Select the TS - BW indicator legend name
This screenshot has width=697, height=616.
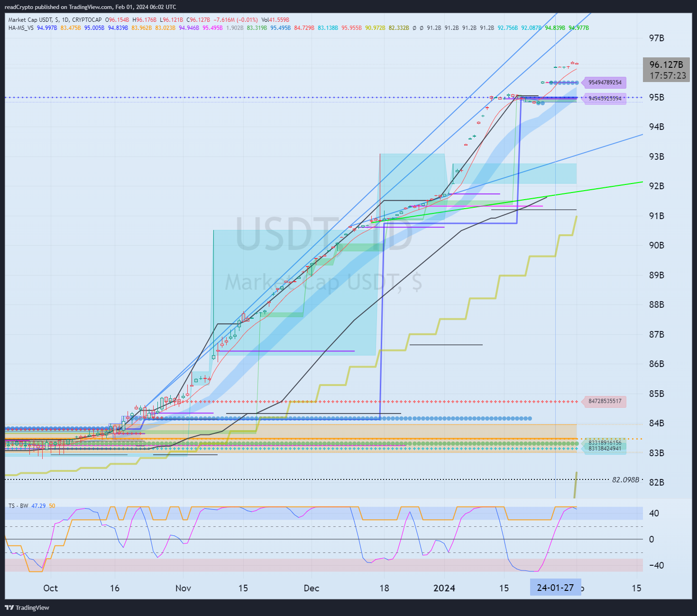[x=18, y=506]
